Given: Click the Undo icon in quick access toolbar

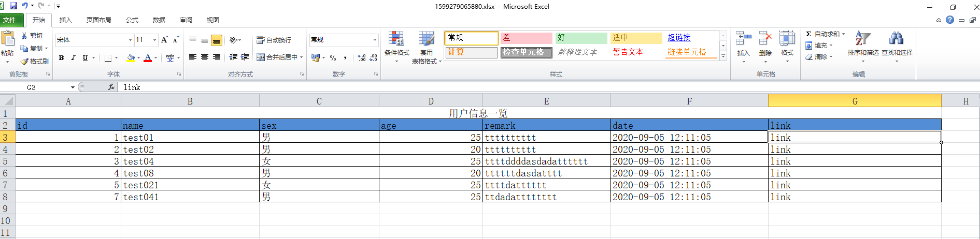Looking at the screenshot, I should (x=24, y=6).
